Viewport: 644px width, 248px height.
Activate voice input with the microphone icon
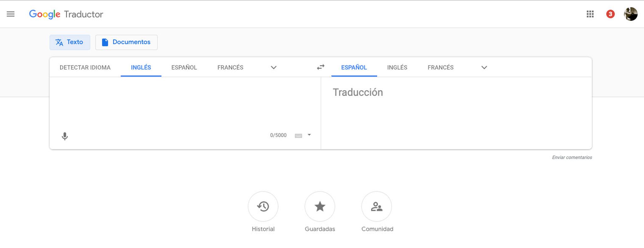65,136
